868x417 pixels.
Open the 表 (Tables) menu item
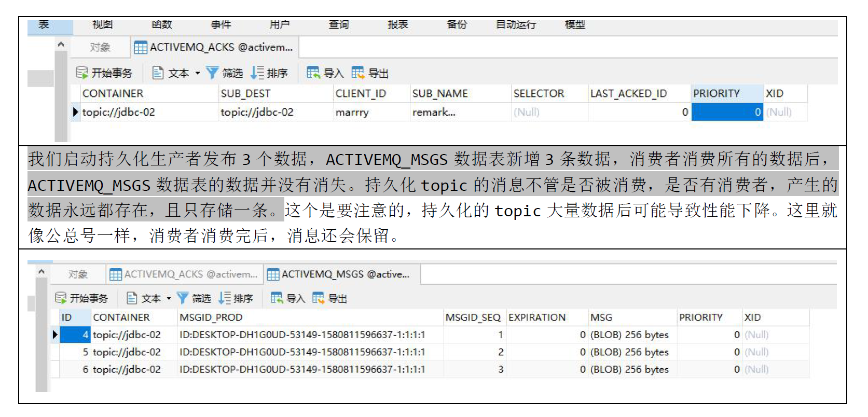pos(44,25)
